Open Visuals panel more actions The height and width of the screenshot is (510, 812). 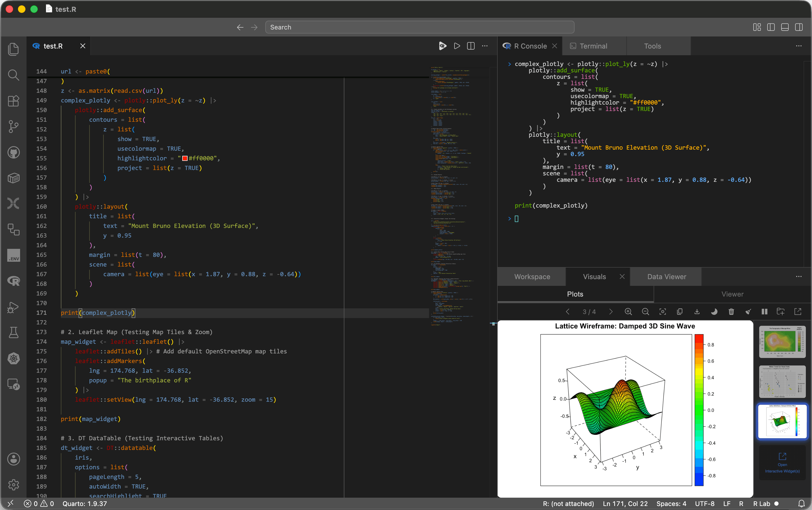[x=799, y=277]
